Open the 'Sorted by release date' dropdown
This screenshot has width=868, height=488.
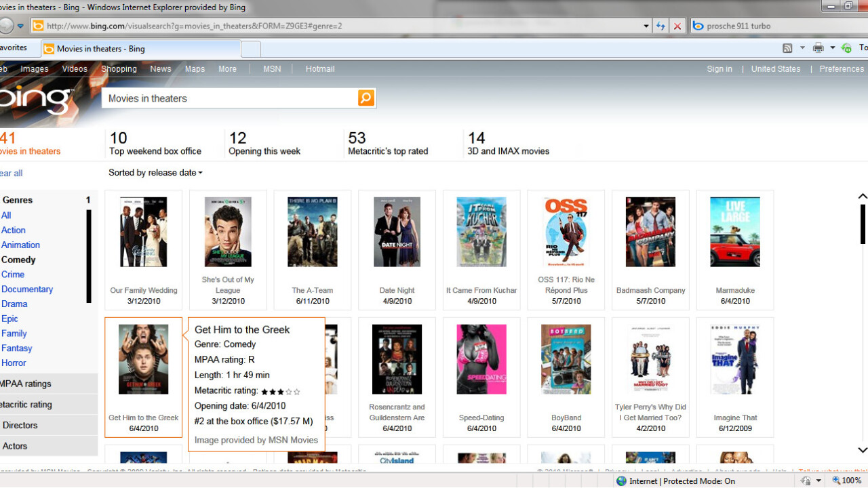(155, 173)
